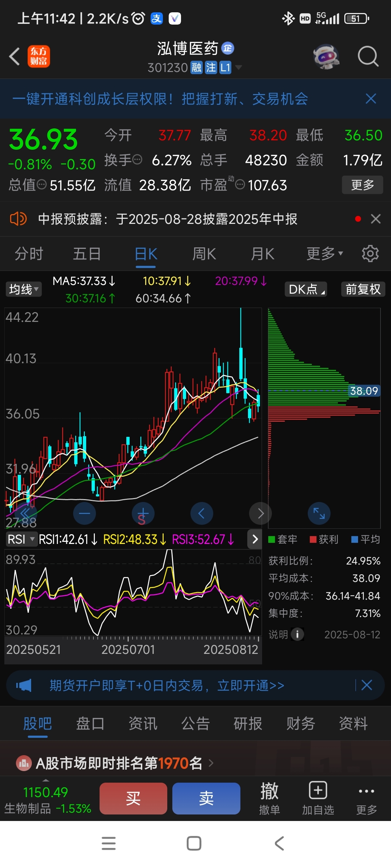This screenshot has width=391, height=868.
Task: Select the 日K chart tab
Action: coord(146,254)
